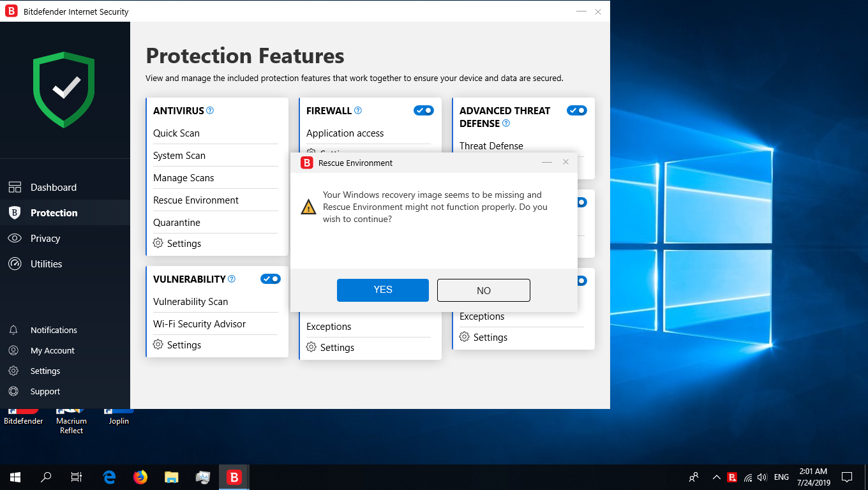
Task: Click the Notifications bell icon
Action: [x=13, y=330]
